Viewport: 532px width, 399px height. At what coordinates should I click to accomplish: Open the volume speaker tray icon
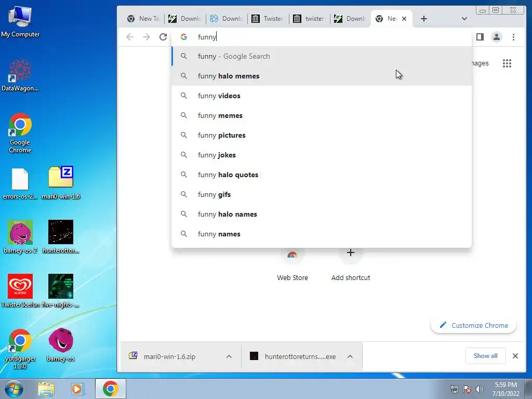click(x=480, y=389)
